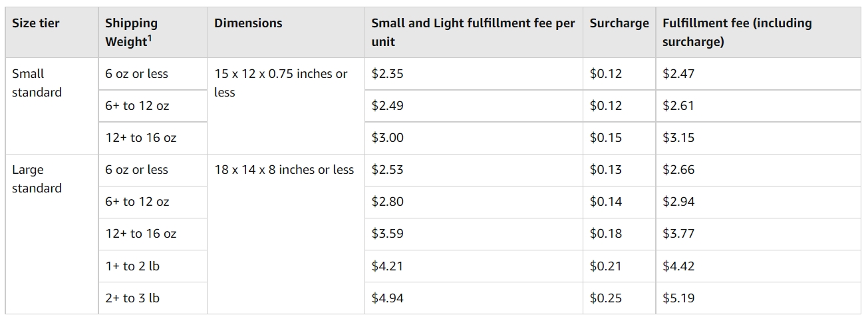
Task: Click the $3.77 fulfillment fee cell
Action: [x=758, y=234]
